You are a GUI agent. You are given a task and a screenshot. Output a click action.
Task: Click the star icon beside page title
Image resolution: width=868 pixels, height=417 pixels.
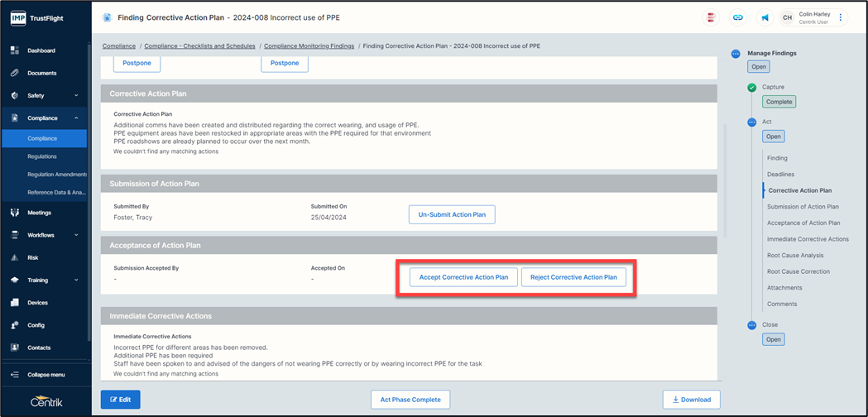pyautogui.click(x=107, y=17)
